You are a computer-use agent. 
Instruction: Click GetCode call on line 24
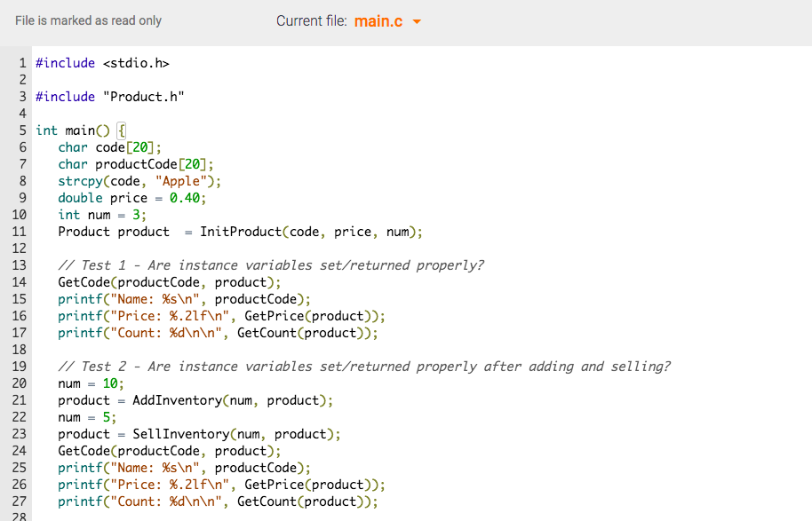coord(170,451)
